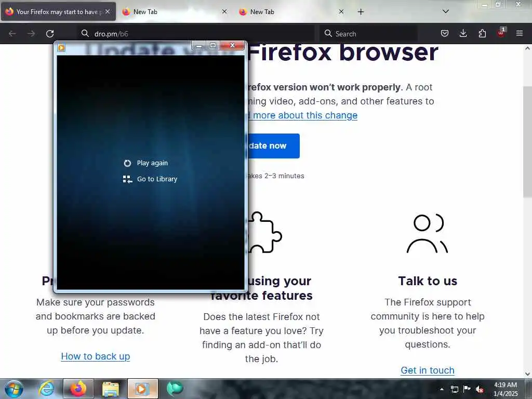Close the media player window
This screenshot has width=532, height=399.
[x=232, y=46]
